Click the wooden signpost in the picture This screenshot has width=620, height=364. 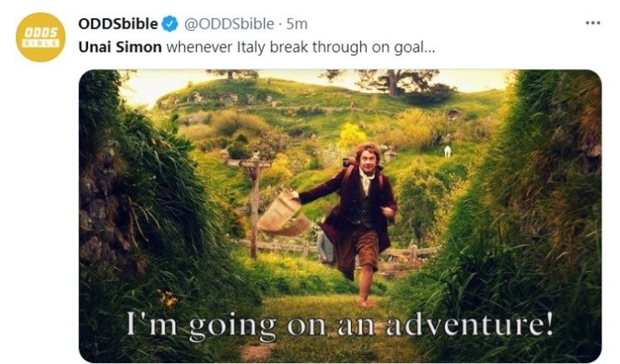click(252, 203)
